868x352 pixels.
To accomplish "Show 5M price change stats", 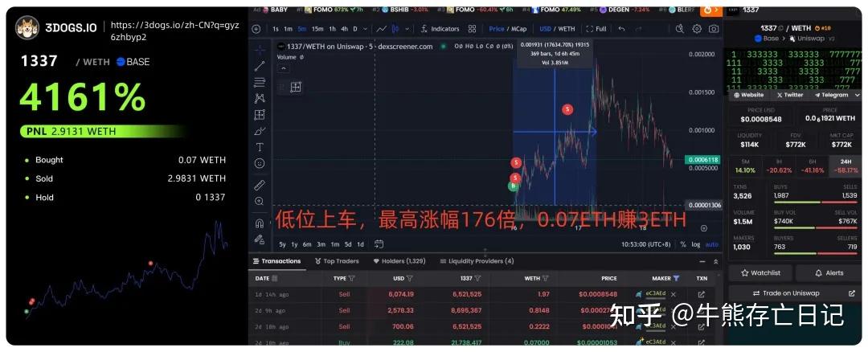I will click(744, 166).
